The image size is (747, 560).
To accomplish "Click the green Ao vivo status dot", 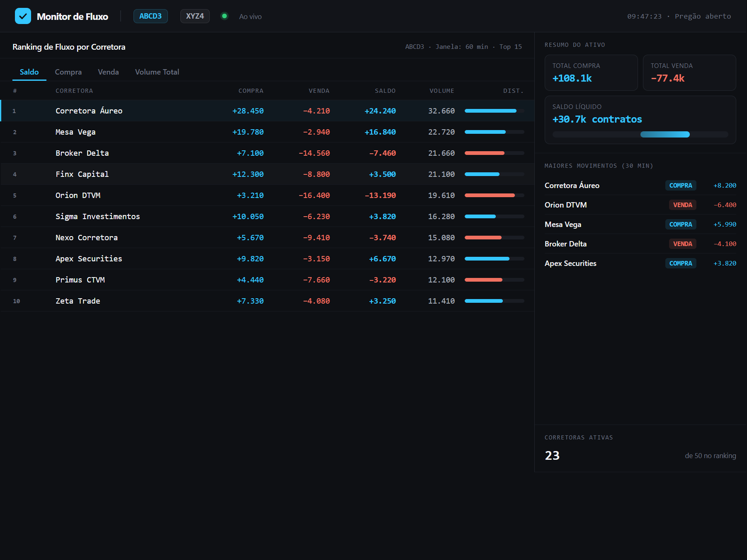I will point(224,16).
